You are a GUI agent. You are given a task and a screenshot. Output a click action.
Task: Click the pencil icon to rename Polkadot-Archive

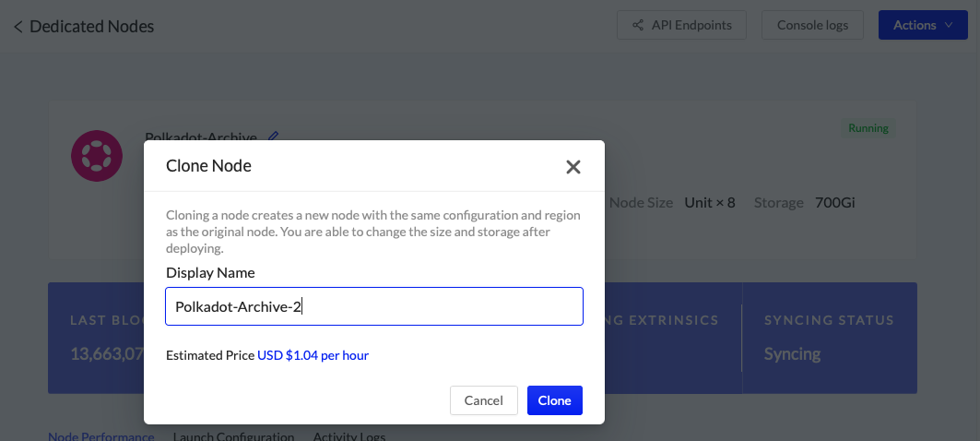273,137
